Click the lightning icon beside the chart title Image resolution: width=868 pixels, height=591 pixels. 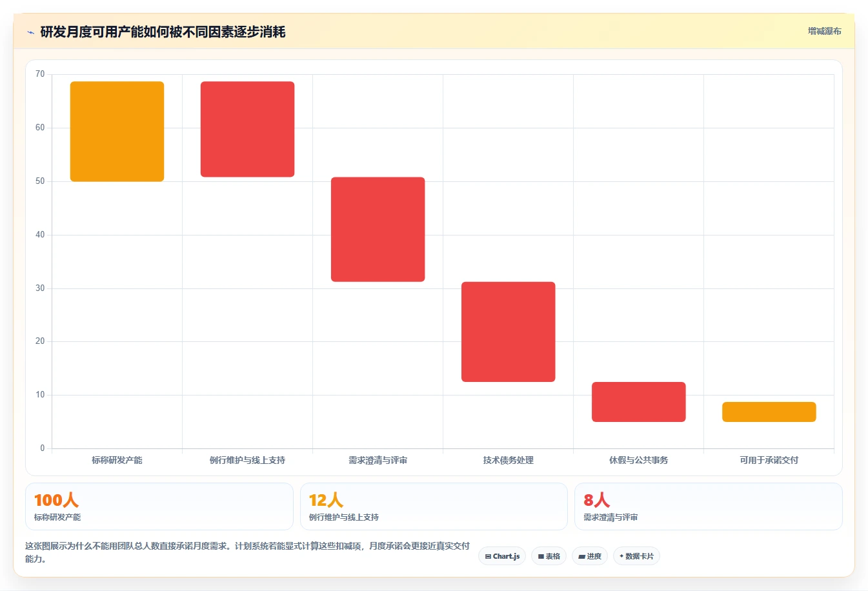[30, 32]
